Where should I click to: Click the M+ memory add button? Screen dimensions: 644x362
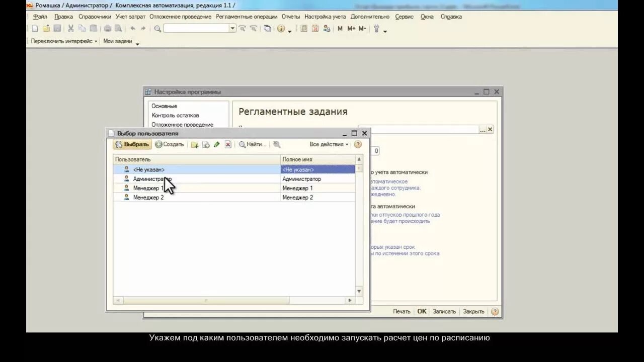[x=351, y=29]
